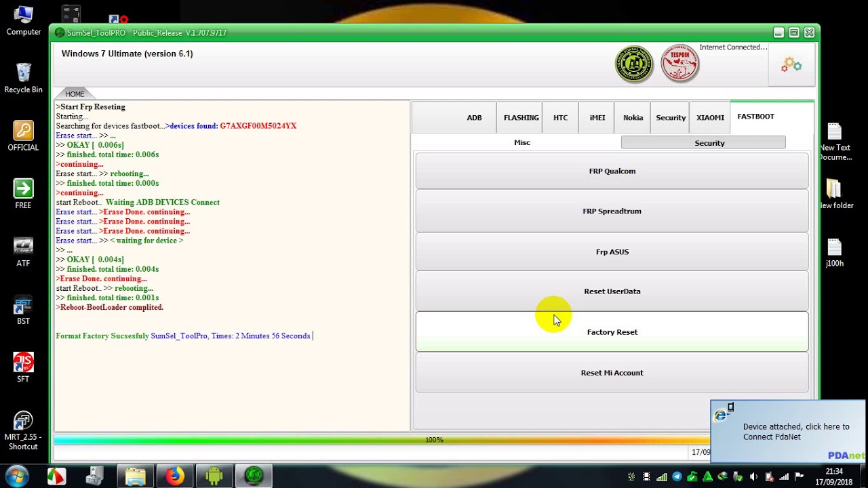Screen dimensions: 868x488
Task: Click the film strip tray icon
Action: pyautogui.click(x=646, y=477)
